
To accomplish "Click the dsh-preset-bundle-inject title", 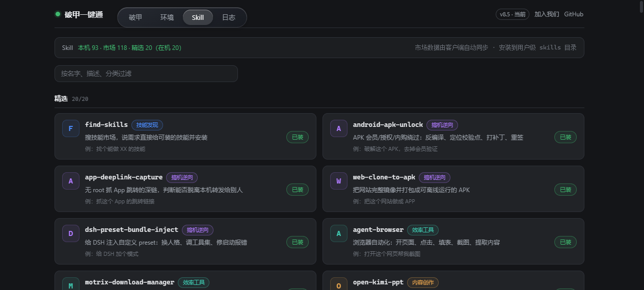I will point(131,230).
